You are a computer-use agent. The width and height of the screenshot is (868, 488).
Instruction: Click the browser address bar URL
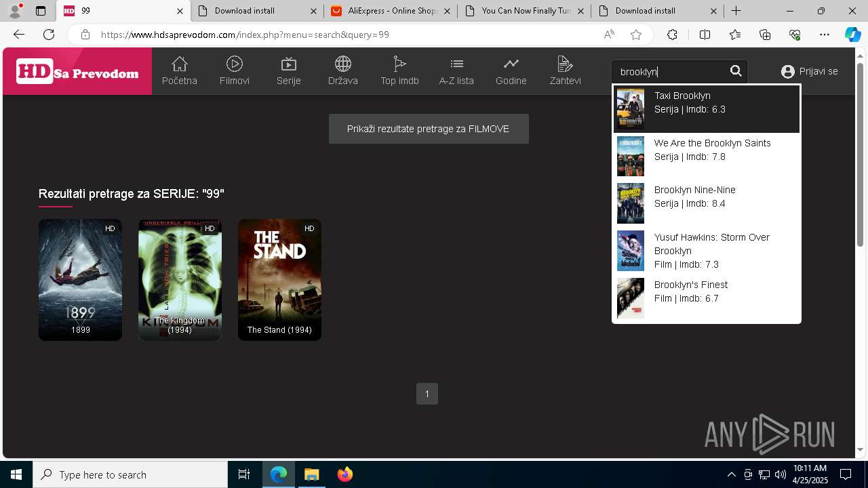(245, 35)
